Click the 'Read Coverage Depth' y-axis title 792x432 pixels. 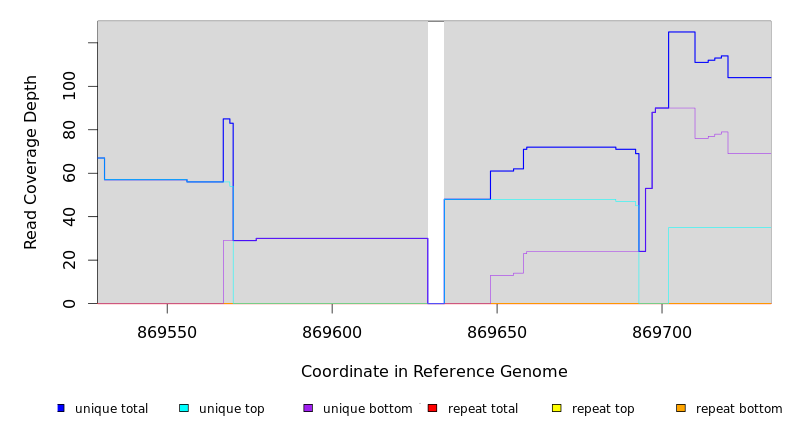(x=31, y=162)
